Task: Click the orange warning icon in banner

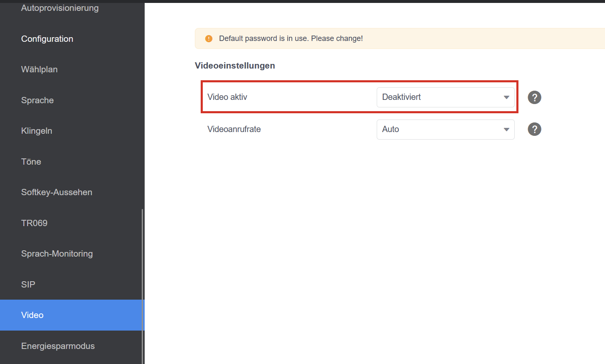Action: point(209,39)
